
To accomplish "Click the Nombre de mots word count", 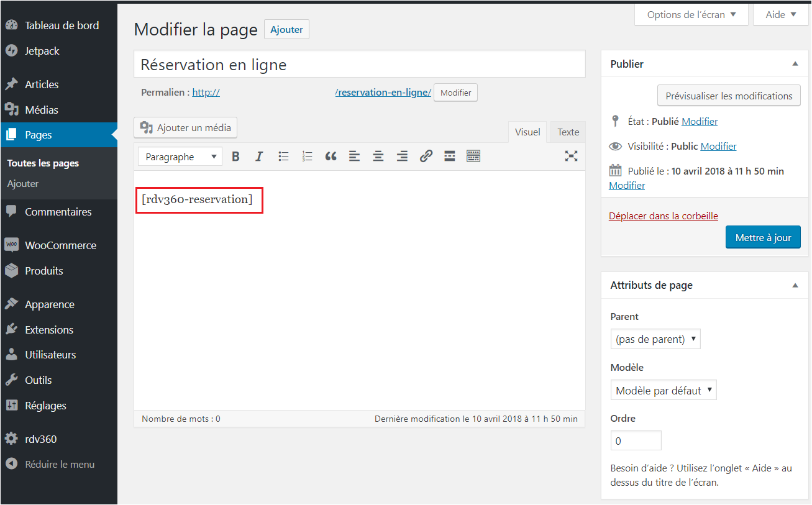I will coord(181,419).
